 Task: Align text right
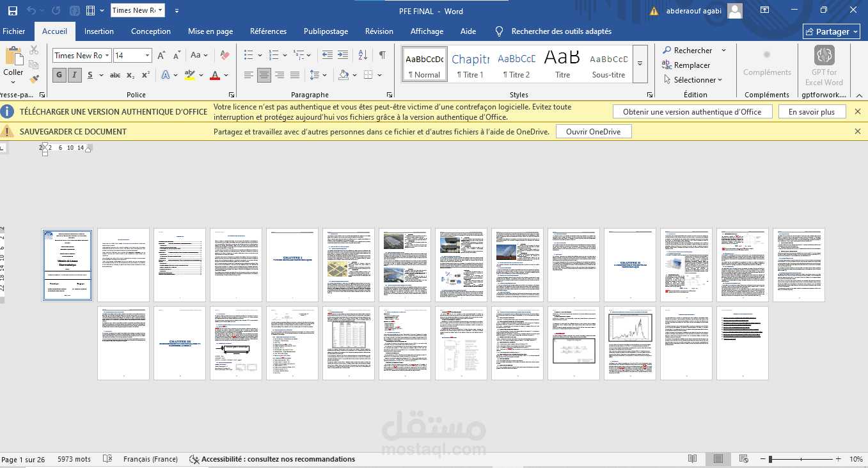(x=280, y=75)
